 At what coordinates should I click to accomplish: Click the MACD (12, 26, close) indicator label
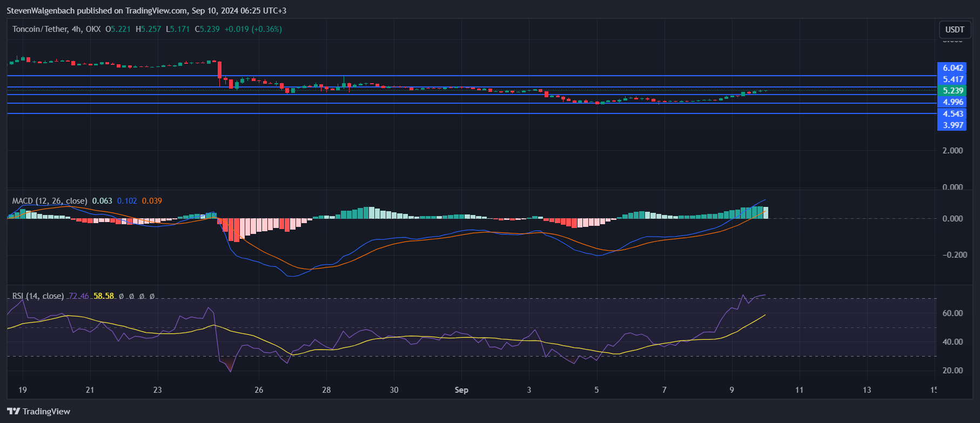50,201
